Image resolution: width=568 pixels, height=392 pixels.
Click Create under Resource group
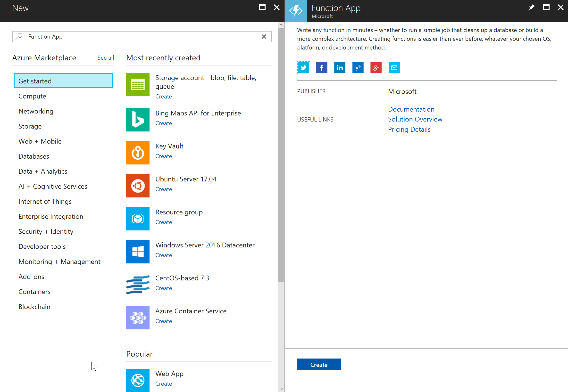[164, 222]
